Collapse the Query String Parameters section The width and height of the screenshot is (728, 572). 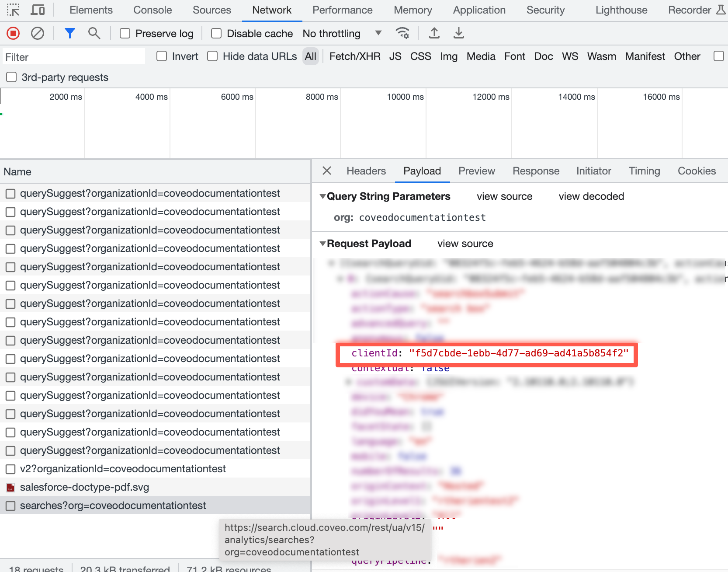tap(322, 196)
